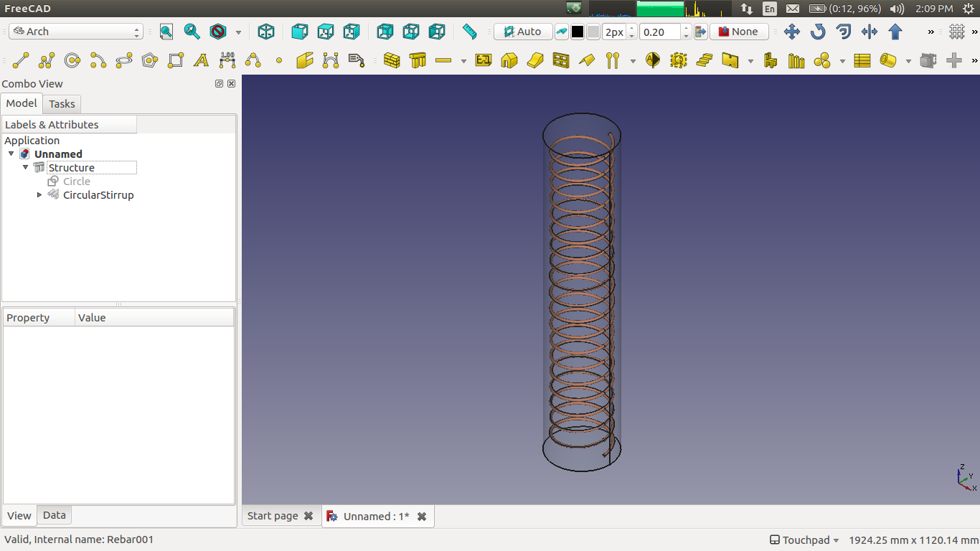
Task: Switch to the Model tab
Action: pos(22,103)
